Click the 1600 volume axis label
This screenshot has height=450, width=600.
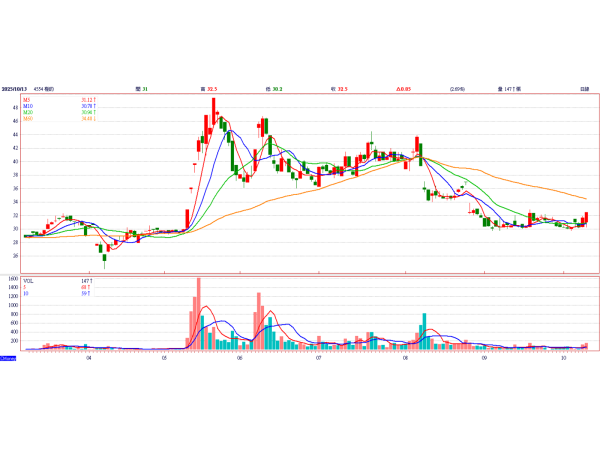pos(13,279)
